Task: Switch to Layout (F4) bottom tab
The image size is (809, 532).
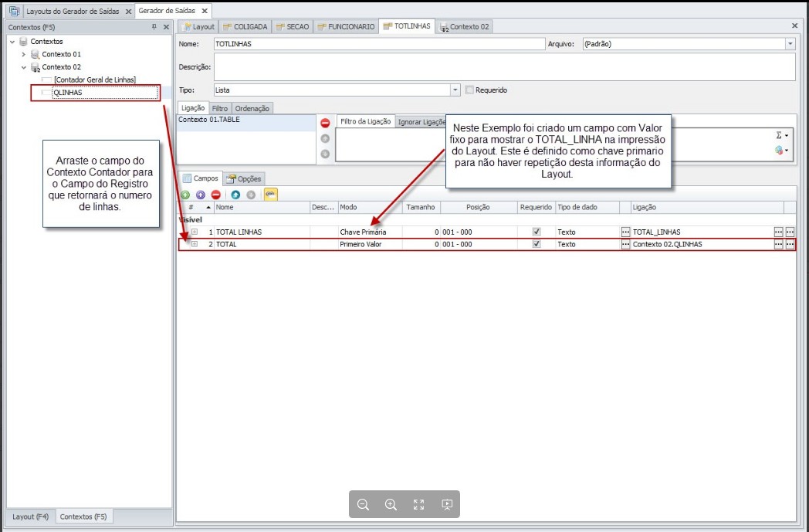Action: click(30, 517)
